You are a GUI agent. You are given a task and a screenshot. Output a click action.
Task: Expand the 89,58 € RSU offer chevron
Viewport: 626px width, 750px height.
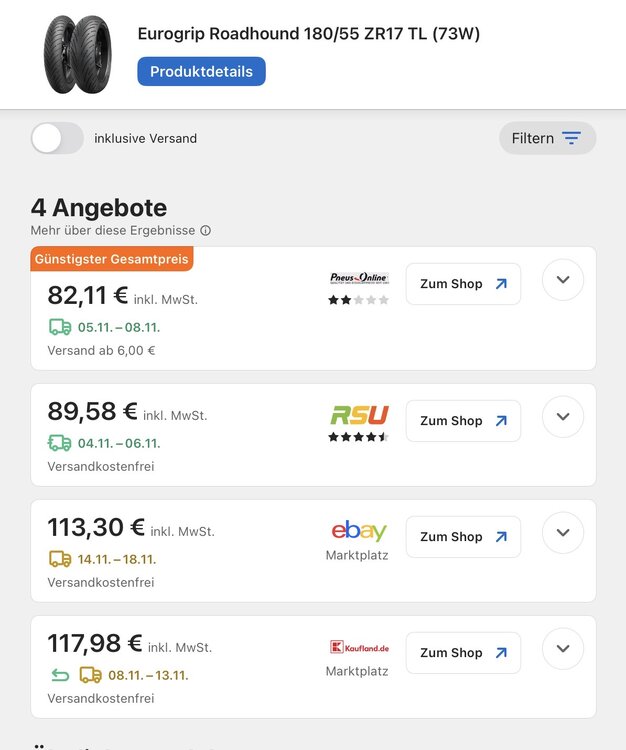click(x=563, y=416)
